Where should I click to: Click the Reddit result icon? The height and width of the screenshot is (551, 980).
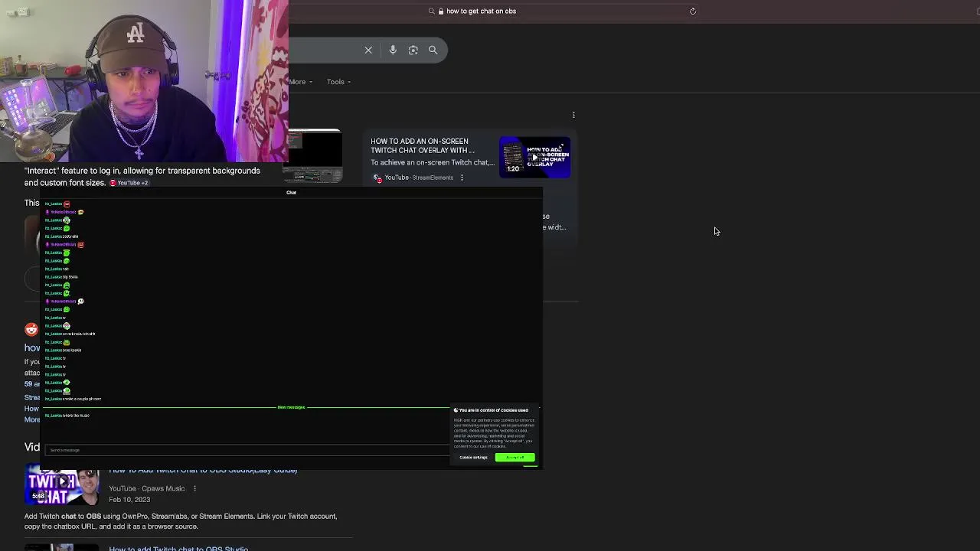pyautogui.click(x=31, y=329)
